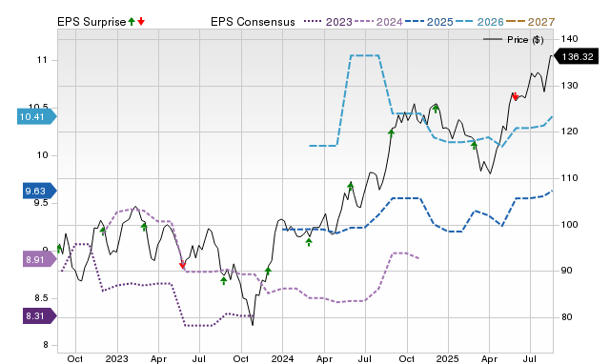Image resolution: width=610 pixels, height=364 pixels.
Task: Click green surprise arrow near June 2024 price peak
Action: coord(351,186)
